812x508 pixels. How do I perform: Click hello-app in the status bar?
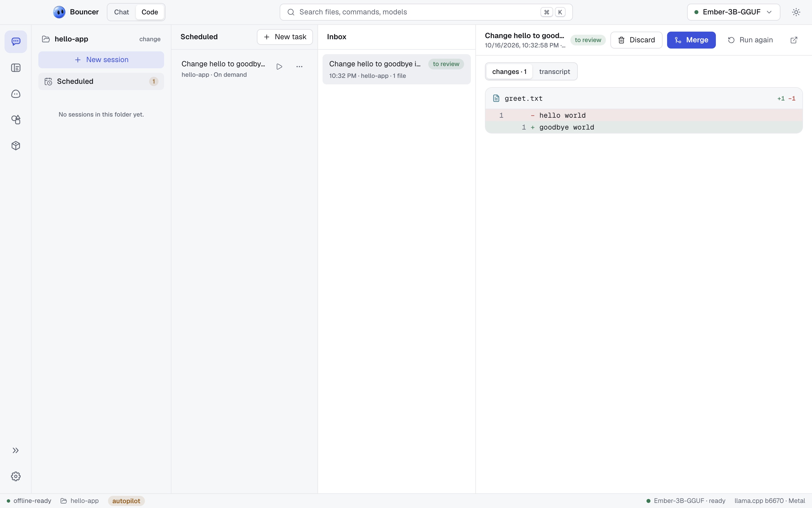(80, 501)
